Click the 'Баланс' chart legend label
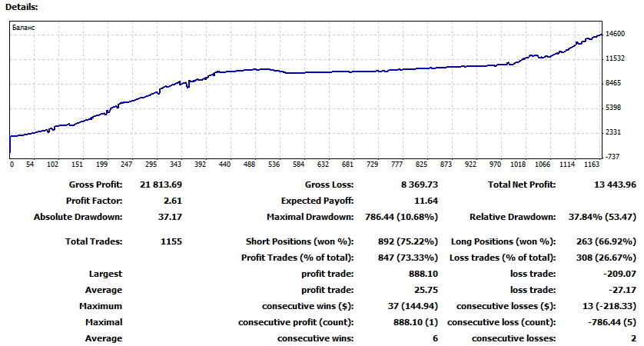The width and height of the screenshot is (644, 346). (23, 28)
